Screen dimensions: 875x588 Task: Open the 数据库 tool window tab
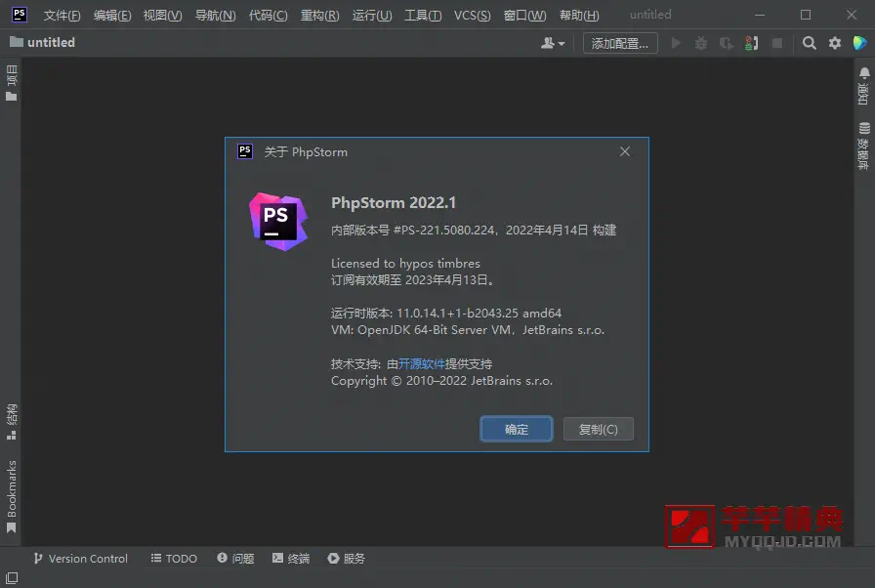[864, 146]
